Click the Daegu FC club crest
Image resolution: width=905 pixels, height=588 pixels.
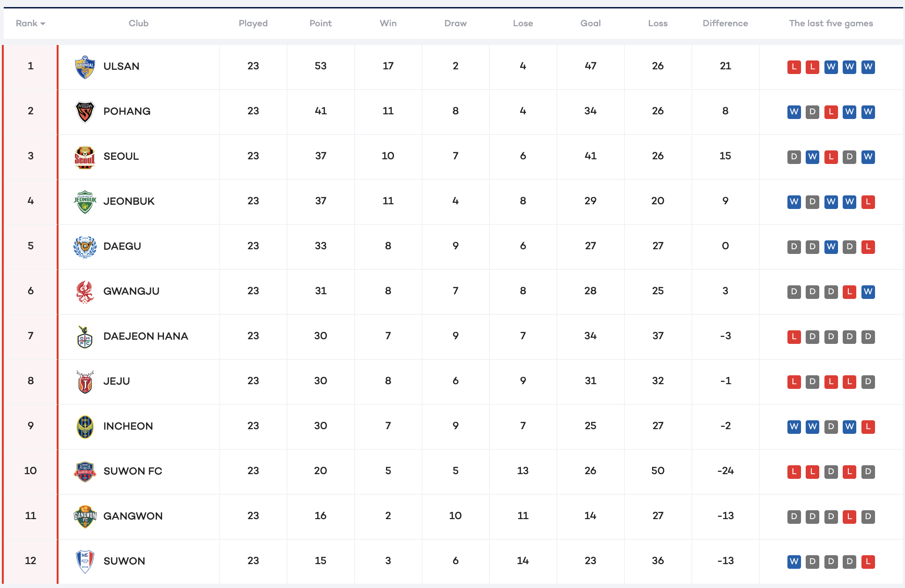(x=85, y=246)
